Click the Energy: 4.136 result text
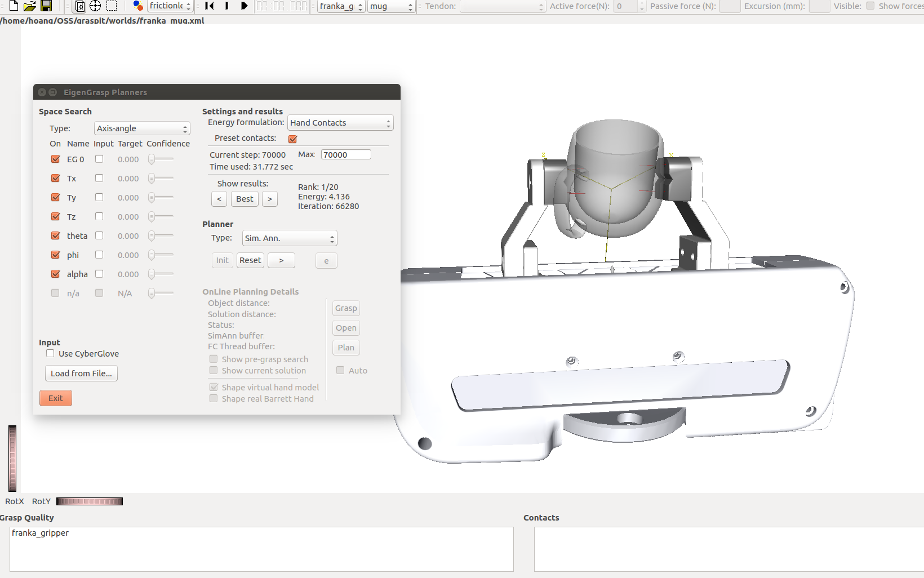Image resolution: width=924 pixels, height=578 pixels. tap(324, 197)
